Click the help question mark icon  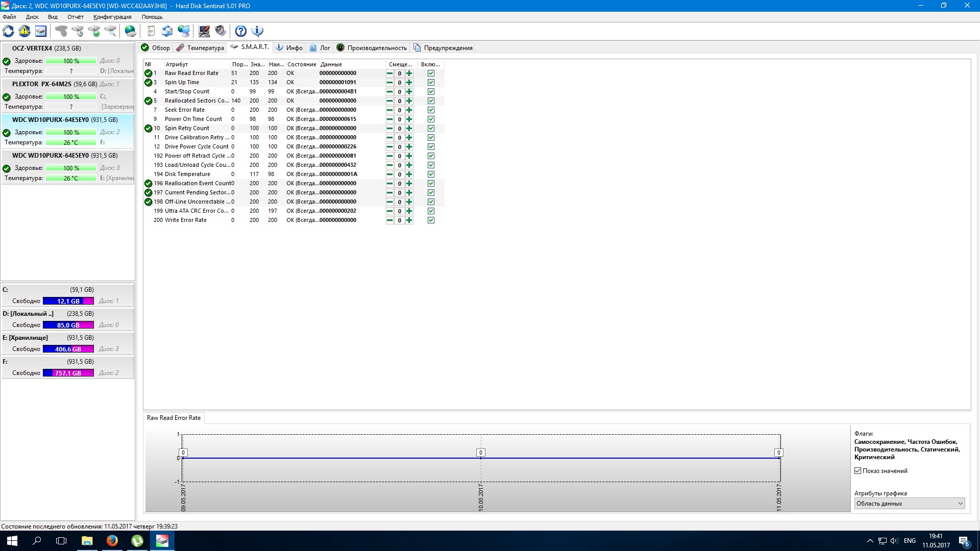(x=241, y=31)
